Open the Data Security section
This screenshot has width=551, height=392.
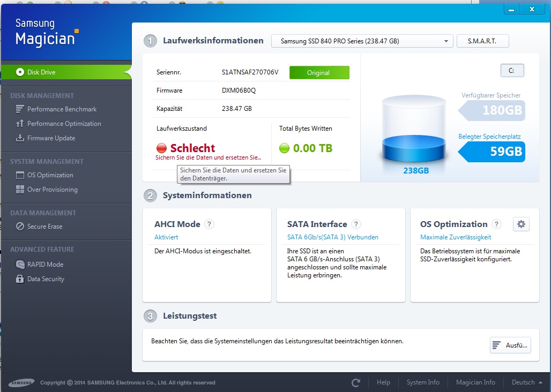tap(46, 279)
